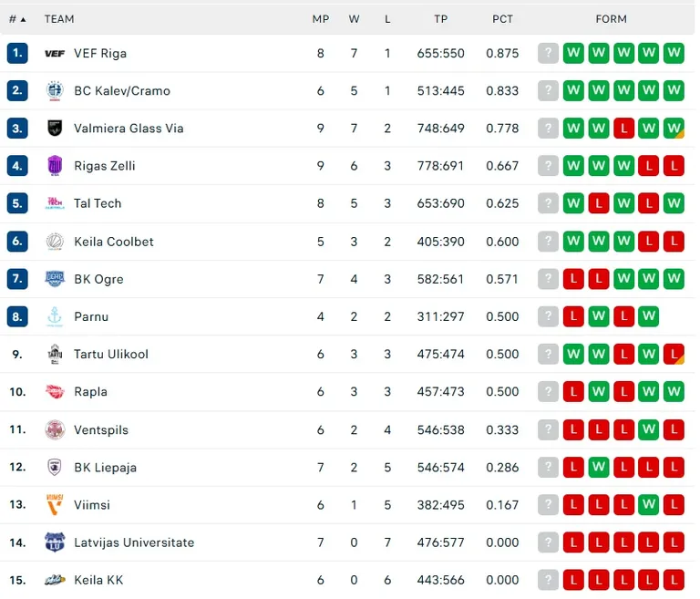700x599 pixels.
Task: Click the rank 8 blue position badge
Action: click(17, 316)
